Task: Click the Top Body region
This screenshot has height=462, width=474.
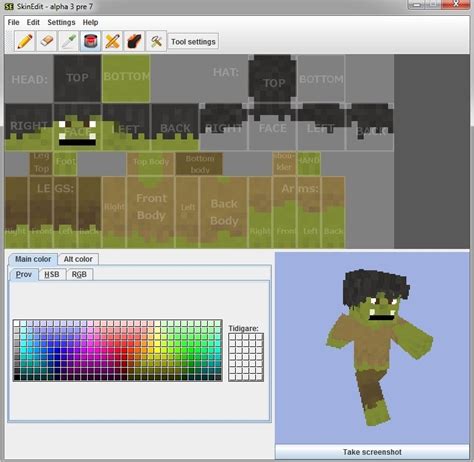Action: 151,164
